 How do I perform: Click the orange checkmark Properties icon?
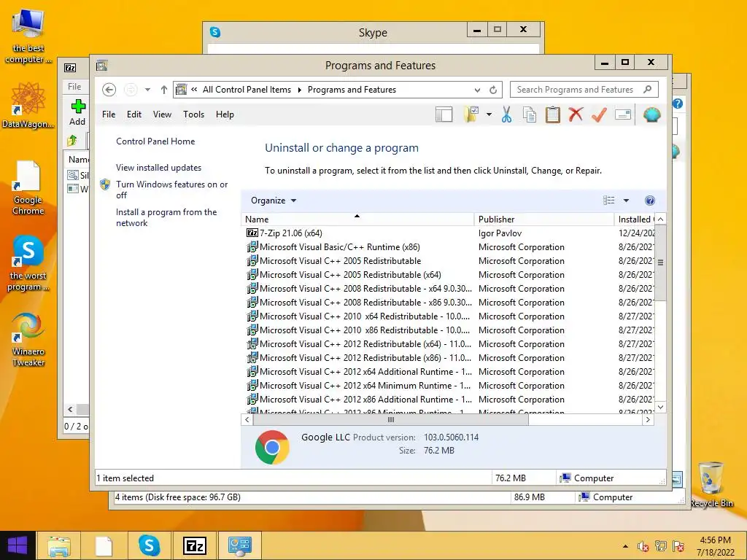tap(599, 114)
